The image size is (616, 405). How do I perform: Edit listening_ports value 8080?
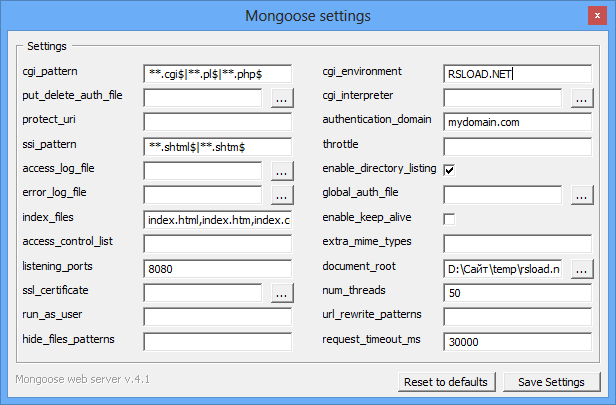(218, 269)
